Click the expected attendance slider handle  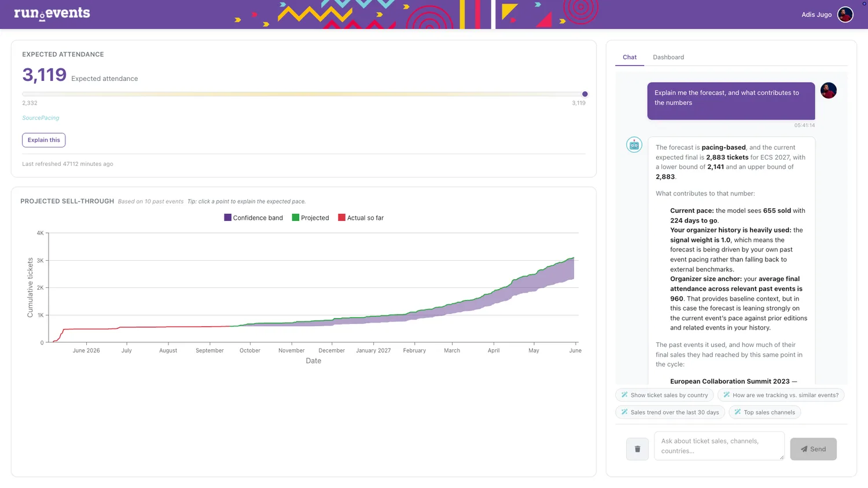[x=585, y=94]
